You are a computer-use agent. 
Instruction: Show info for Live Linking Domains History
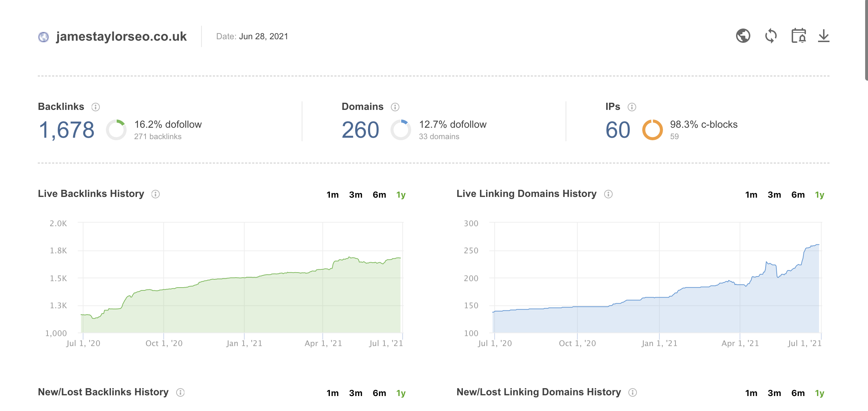[x=608, y=194]
